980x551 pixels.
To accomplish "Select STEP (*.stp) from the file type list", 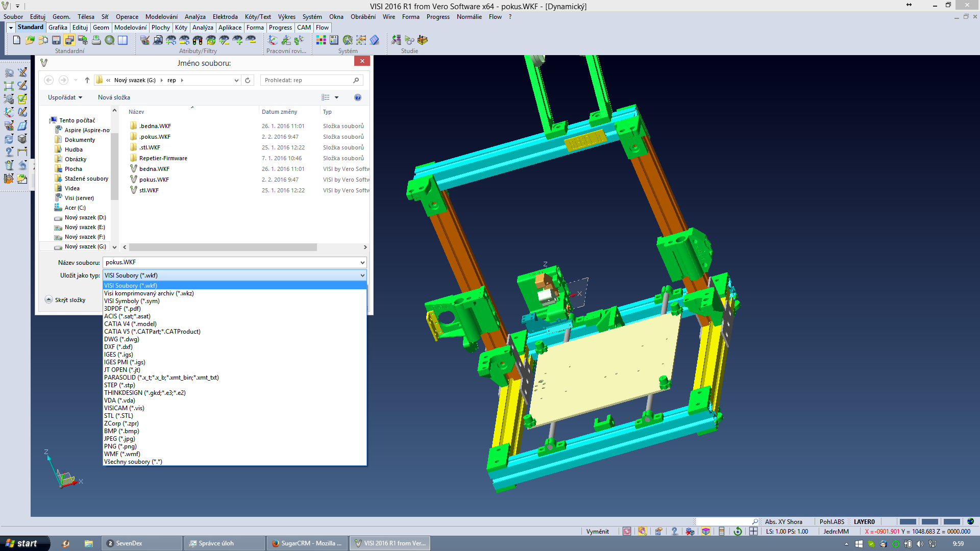I will pyautogui.click(x=119, y=385).
